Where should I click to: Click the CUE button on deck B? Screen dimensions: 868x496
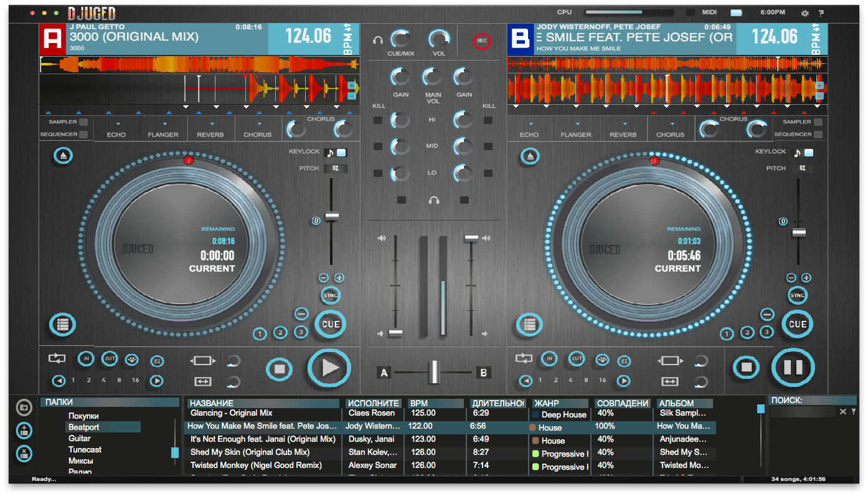(798, 324)
